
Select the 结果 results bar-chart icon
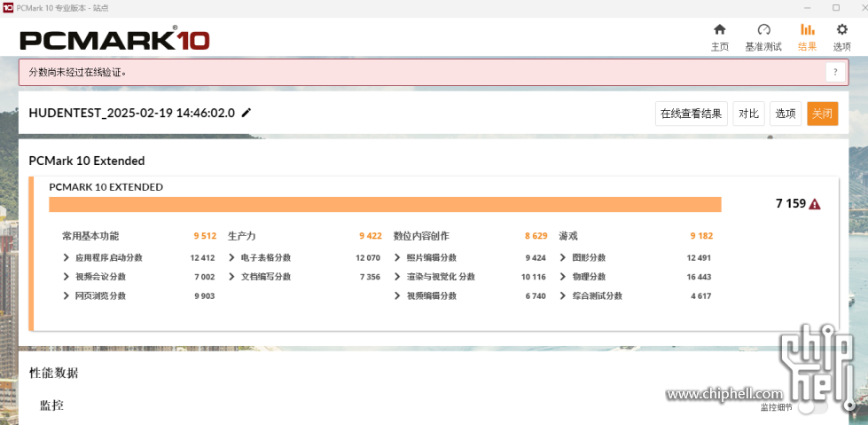pos(807,29)
